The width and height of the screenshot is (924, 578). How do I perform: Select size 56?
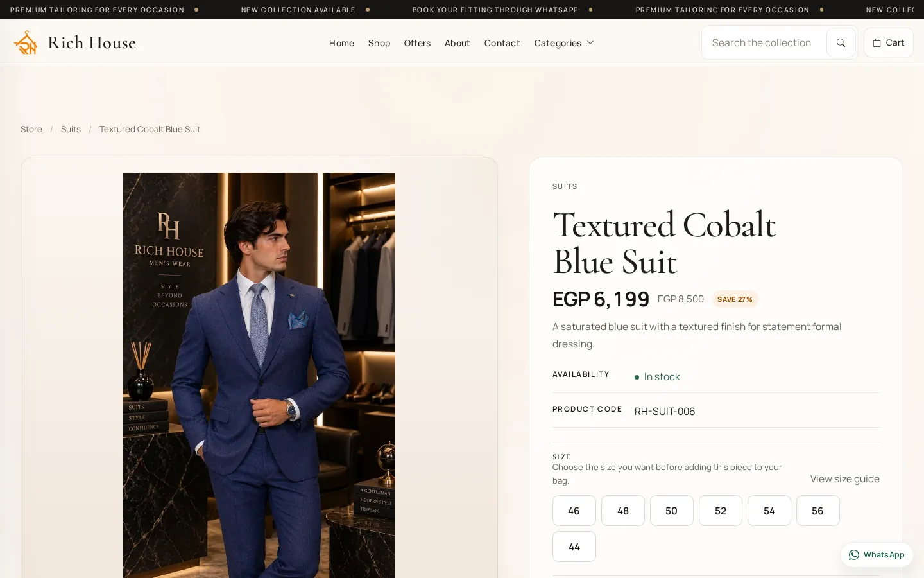(818, 511)
